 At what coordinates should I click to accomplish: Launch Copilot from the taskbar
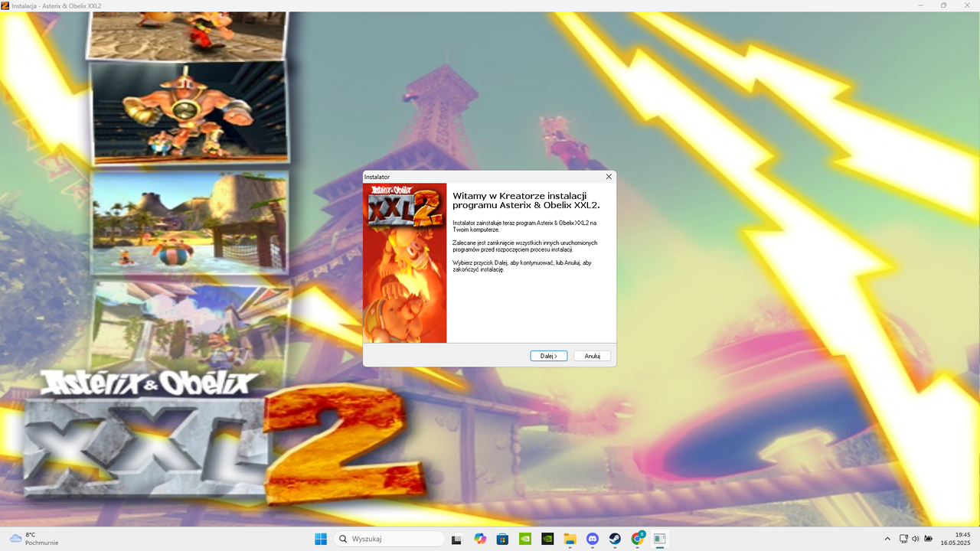click(480, 539)
